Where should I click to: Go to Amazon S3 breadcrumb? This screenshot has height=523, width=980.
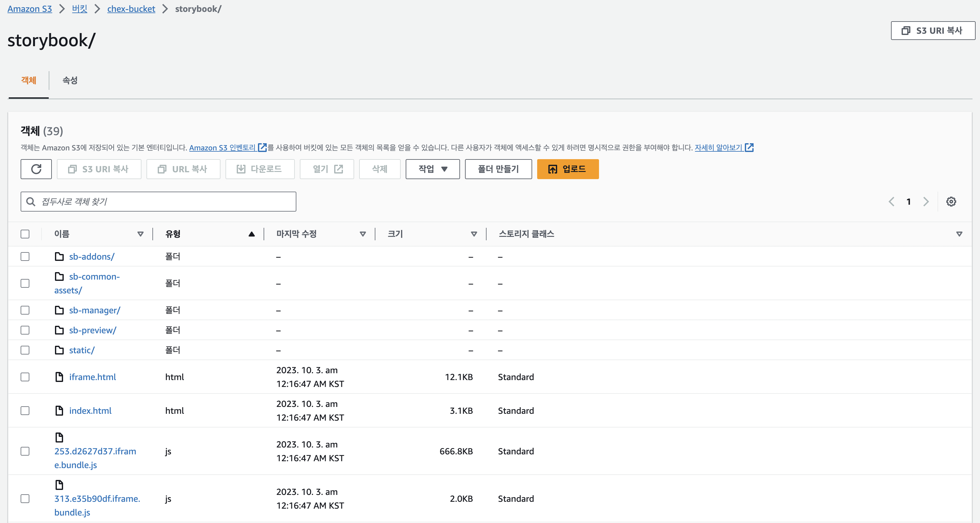coord(30,9)
